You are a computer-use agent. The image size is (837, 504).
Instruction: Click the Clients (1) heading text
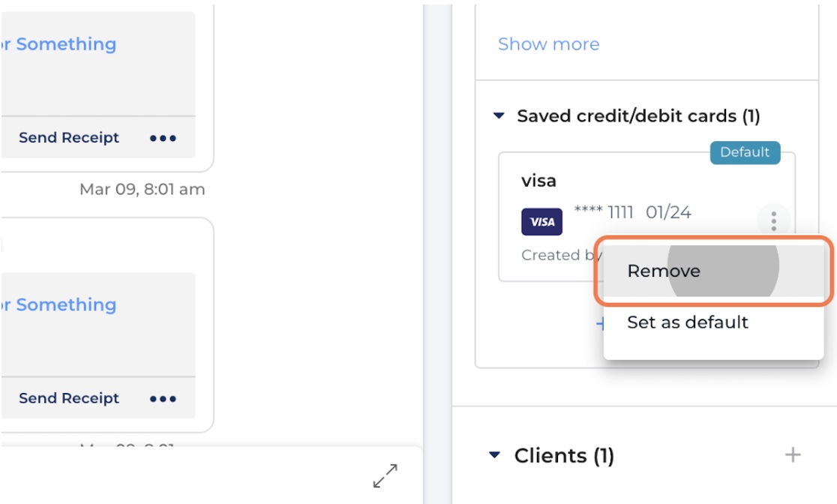564,455
